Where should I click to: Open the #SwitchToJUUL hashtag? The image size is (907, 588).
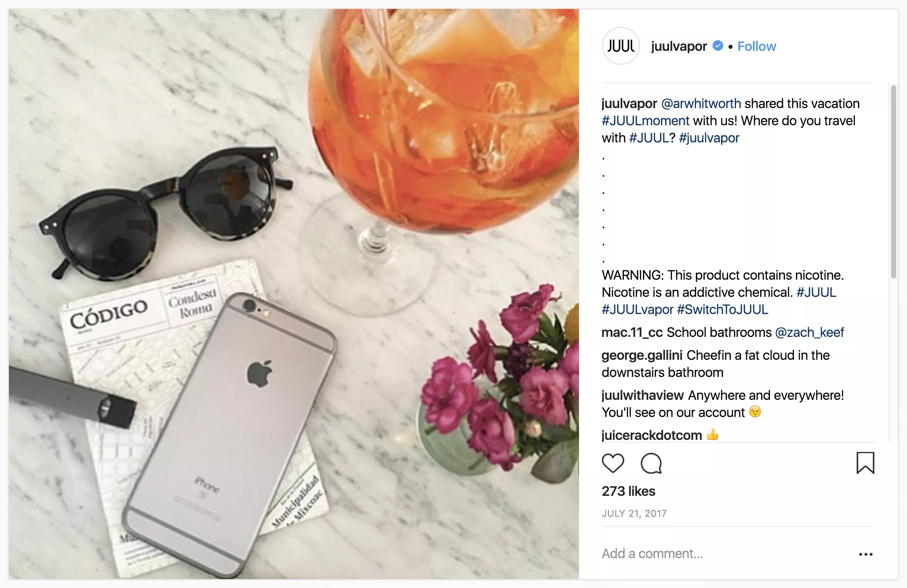coord(722,309)
